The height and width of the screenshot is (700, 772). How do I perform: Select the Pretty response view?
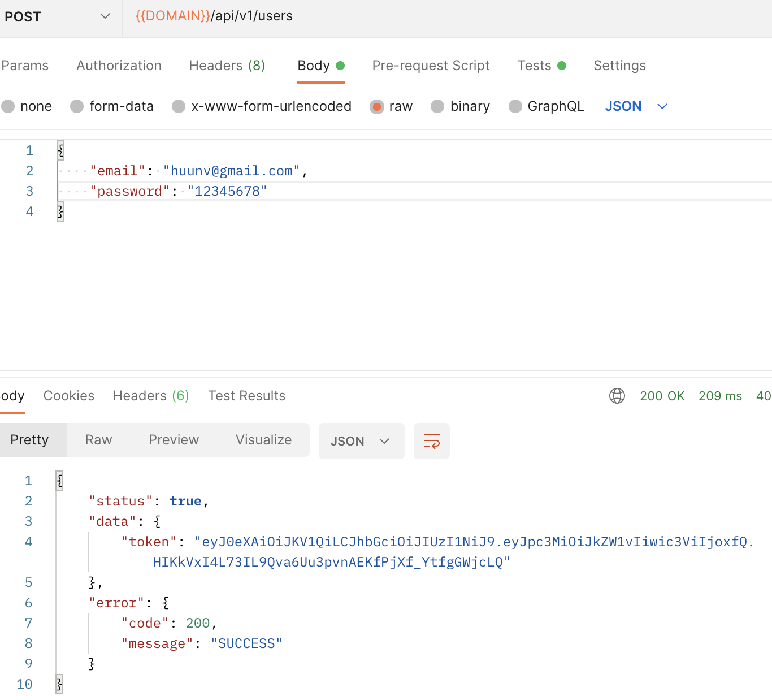(33, 440)
